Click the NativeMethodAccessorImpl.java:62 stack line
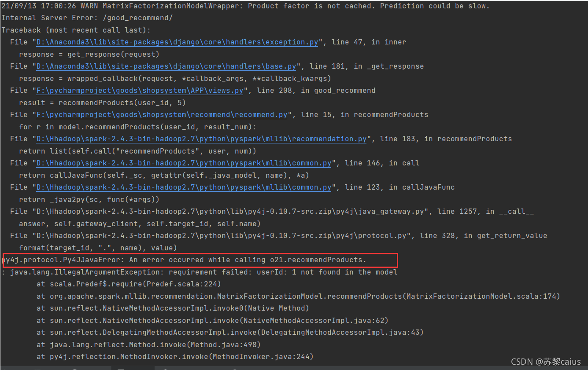 [x=212, y=321]
